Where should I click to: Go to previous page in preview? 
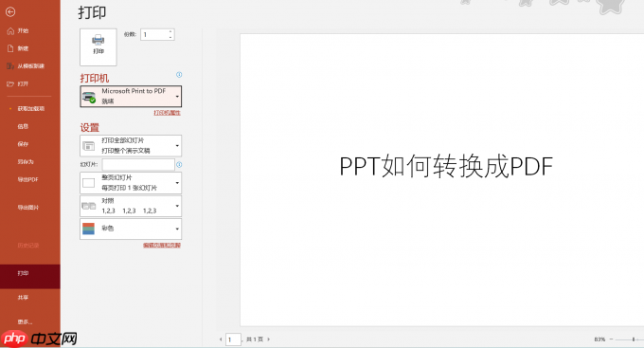click(221, 339)
